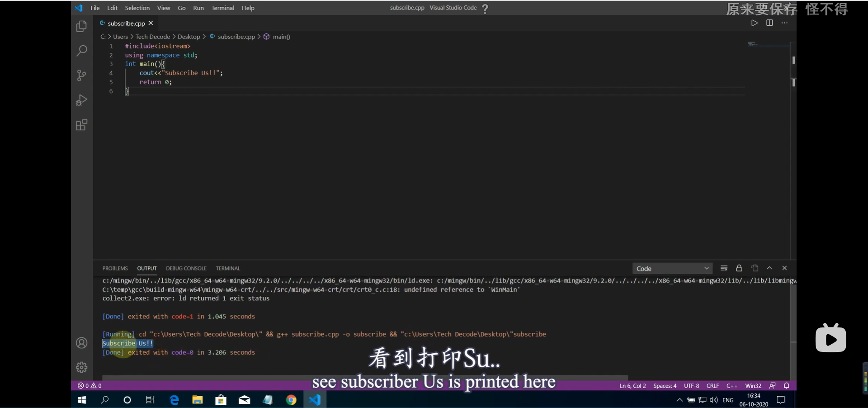
Task: Open the Extensions view
Action: pos(81,125)
